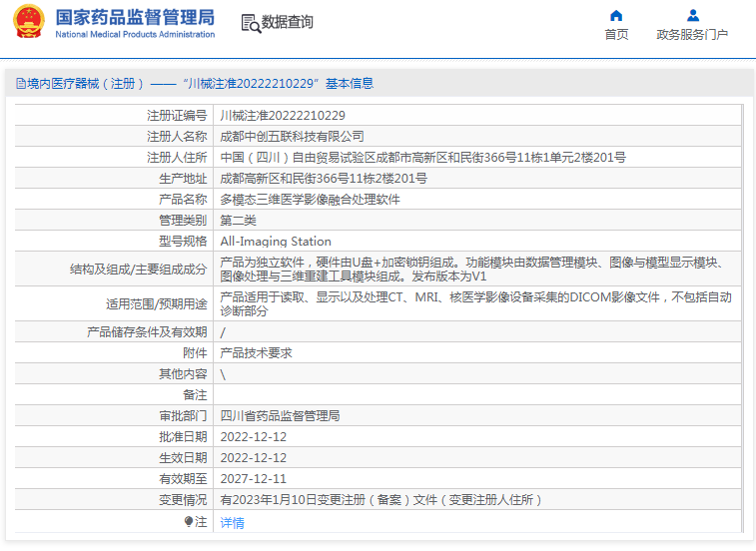Select 四川省药品监督管理局 approval department
The height and width of the screenshot is (551, 756).
tap(280, 415)
